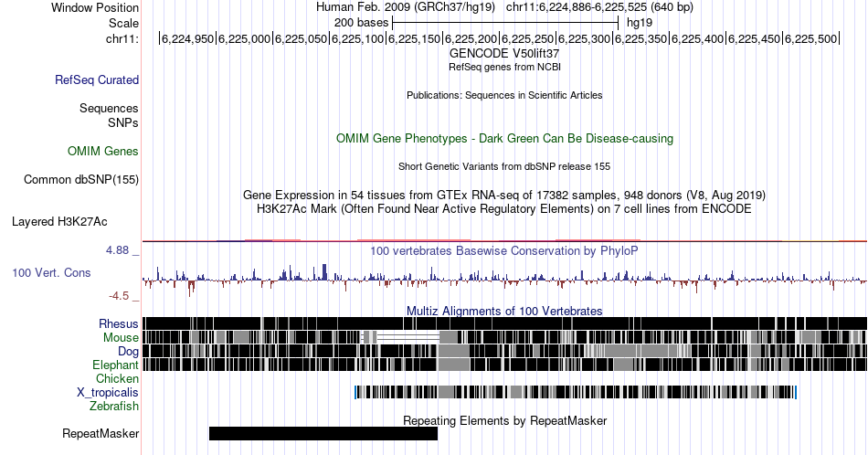
Task: Open Short Genetic Variants from dbSNP title
Action: coord(504,166)
